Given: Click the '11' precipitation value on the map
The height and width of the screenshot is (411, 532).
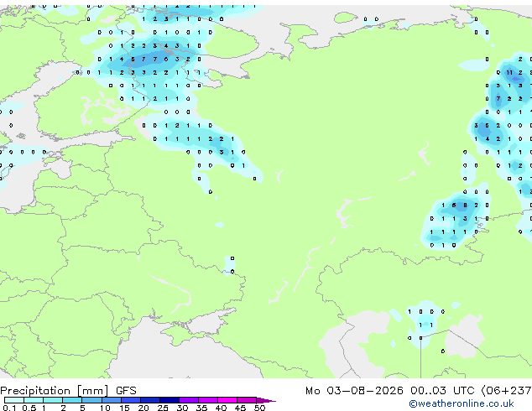Looking at the screenshot, I should pos(509,73).
